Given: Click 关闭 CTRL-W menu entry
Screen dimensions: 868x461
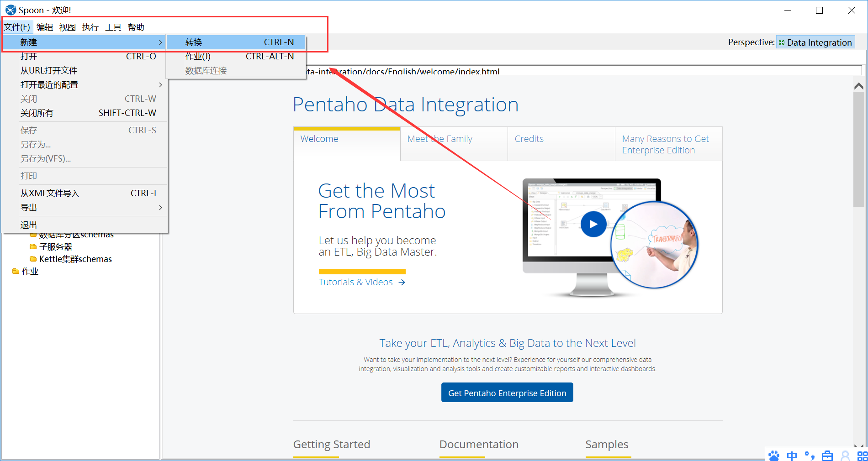Looking at the screenshot, I should (84, 99).
